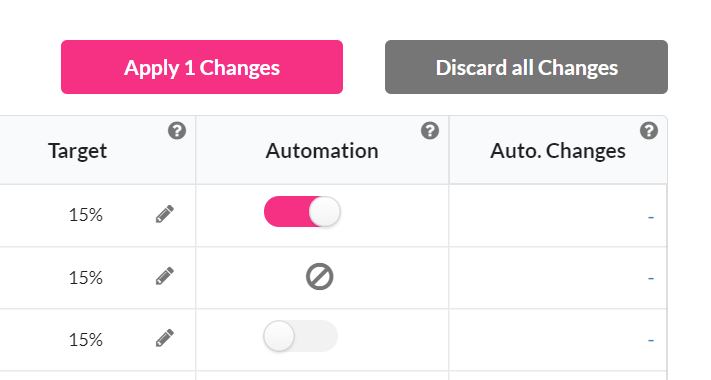Click the Auto. Changes dash in third row
Image resolution: width=711 pixels, height=380 pixels.
click(x=651, y=340)
